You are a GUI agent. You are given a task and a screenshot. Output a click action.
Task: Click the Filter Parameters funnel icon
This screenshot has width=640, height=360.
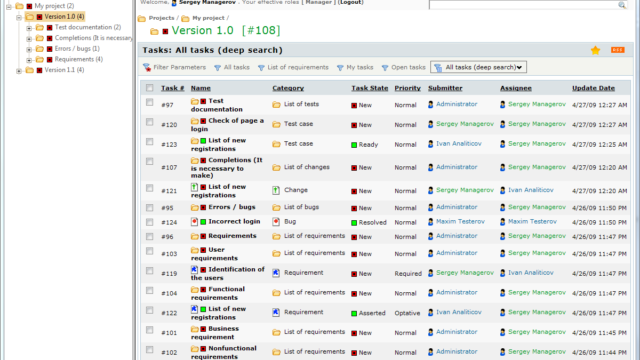tap(147, 67)
